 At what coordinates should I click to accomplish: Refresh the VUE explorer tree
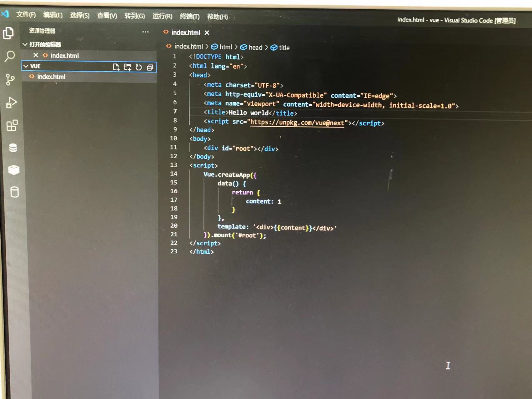[x=138, y=67]
